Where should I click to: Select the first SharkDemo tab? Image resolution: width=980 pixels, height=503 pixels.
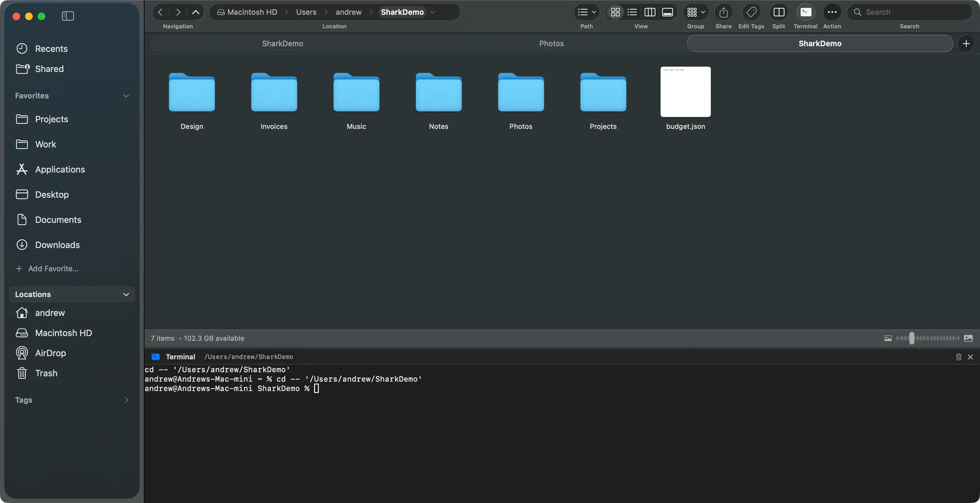click(282, 43)
